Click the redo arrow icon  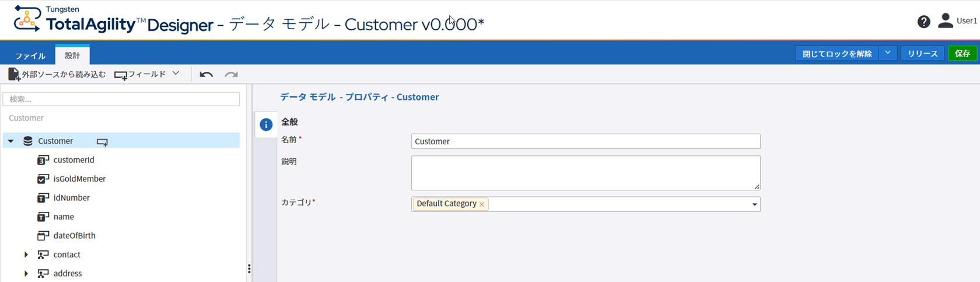[232, 75]
